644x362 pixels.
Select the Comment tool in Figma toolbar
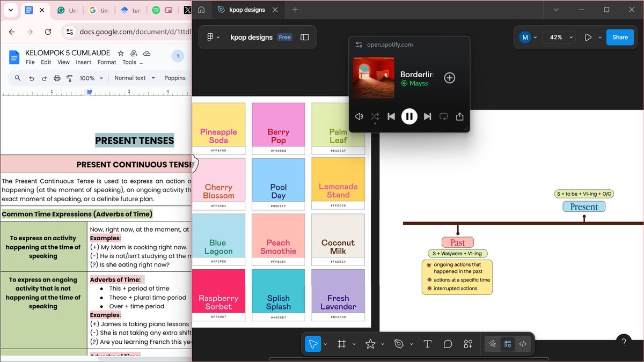[x=448, y=344]
